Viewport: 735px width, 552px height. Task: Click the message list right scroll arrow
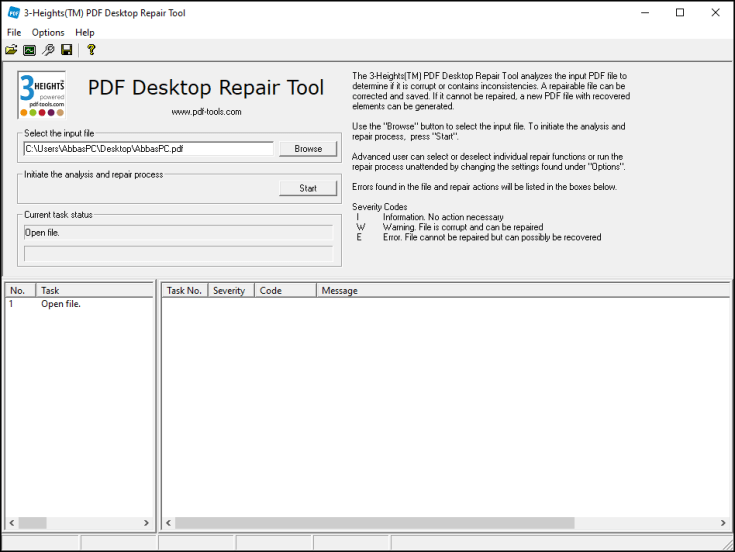[x=724, y=523]
